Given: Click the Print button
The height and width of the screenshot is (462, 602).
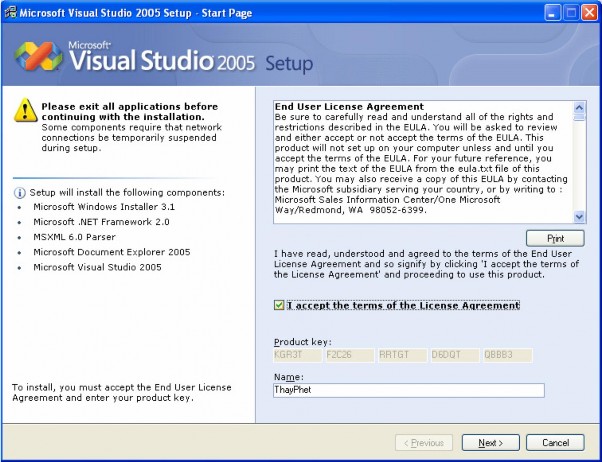Looking at the screenshot, I should coord(555,238).
